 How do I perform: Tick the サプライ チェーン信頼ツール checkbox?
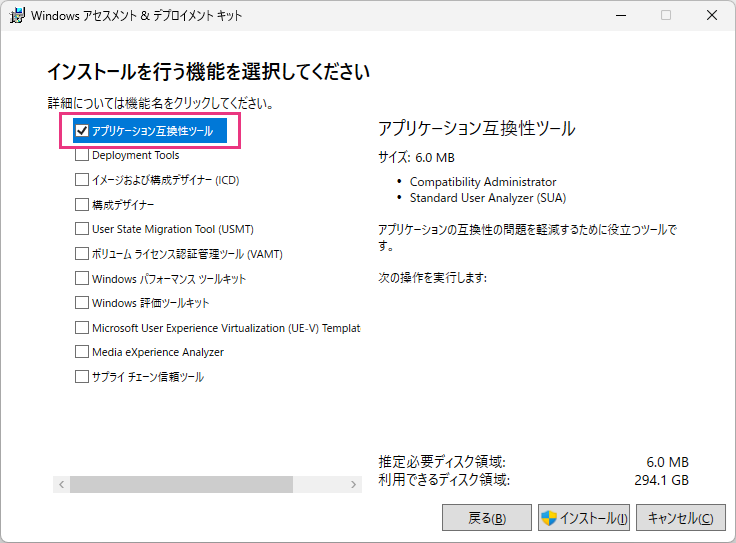click(82, 377)
